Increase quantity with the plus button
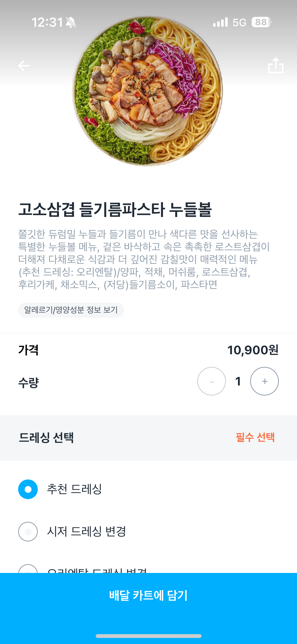The image size is (297, 644). click(x=264, y=381)
